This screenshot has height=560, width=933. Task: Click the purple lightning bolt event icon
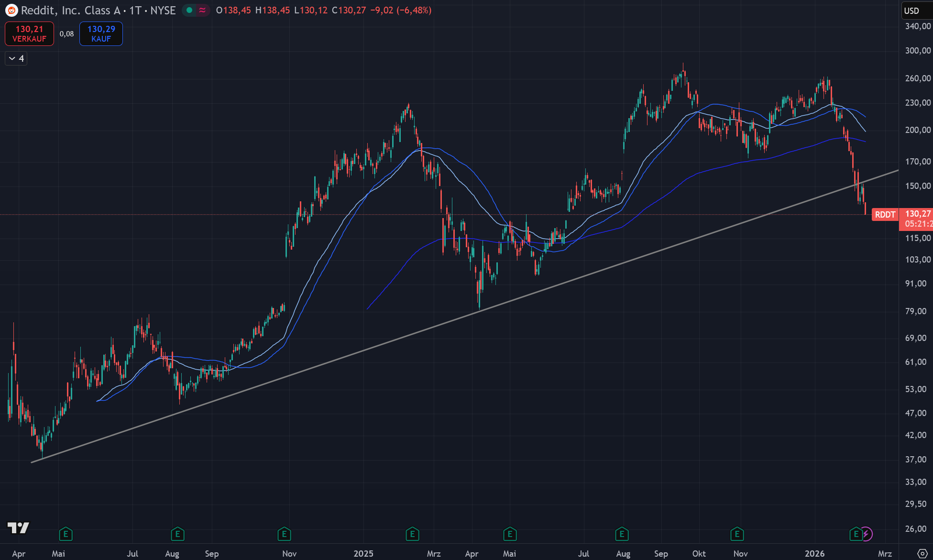pos(867,534)
